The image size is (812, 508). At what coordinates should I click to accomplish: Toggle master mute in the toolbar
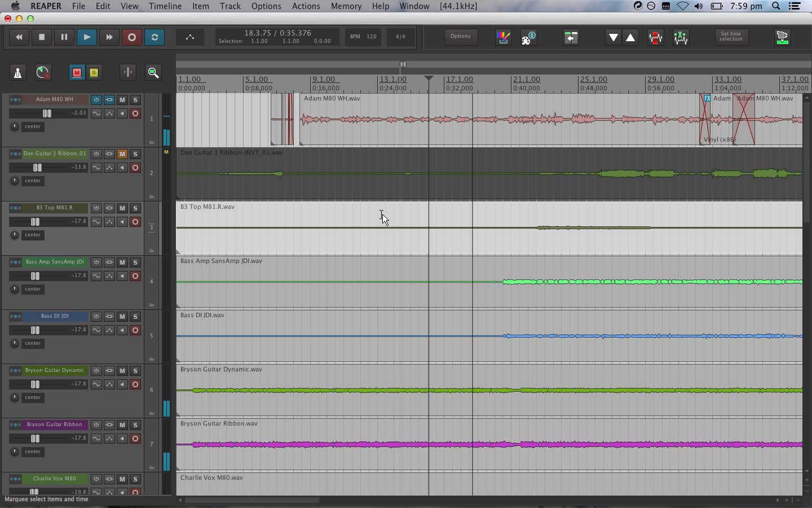tap(77, 73)
